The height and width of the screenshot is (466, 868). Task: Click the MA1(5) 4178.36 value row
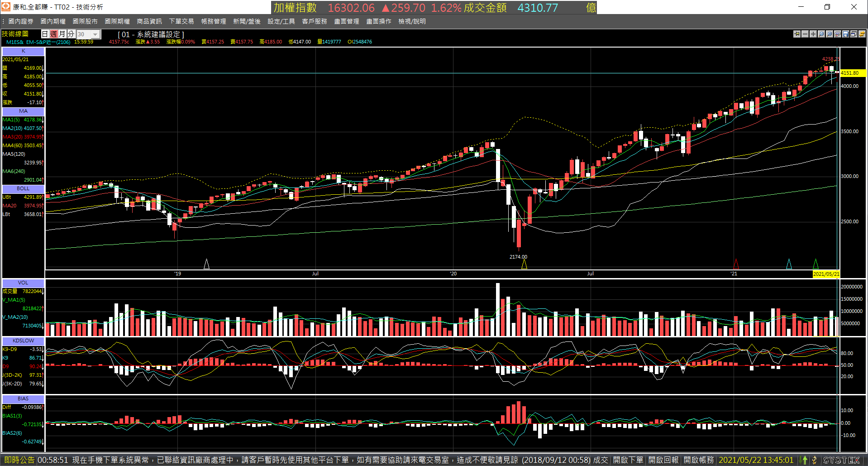(23, 120)
